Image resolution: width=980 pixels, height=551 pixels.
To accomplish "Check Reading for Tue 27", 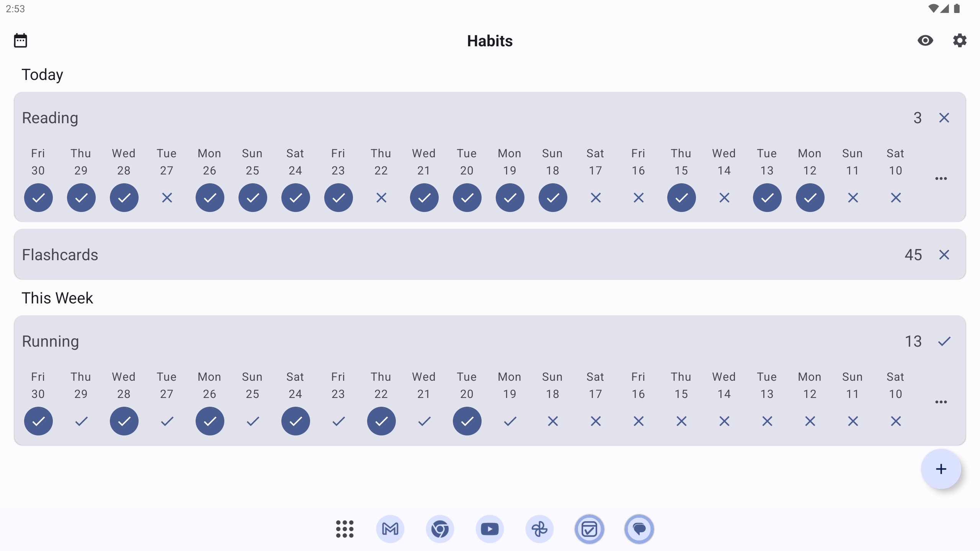I will point(167,198).
